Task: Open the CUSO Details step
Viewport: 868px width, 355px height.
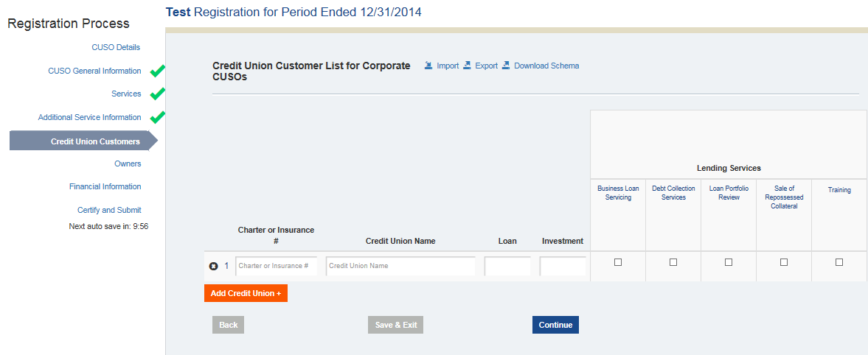Action: coord(116,47)
